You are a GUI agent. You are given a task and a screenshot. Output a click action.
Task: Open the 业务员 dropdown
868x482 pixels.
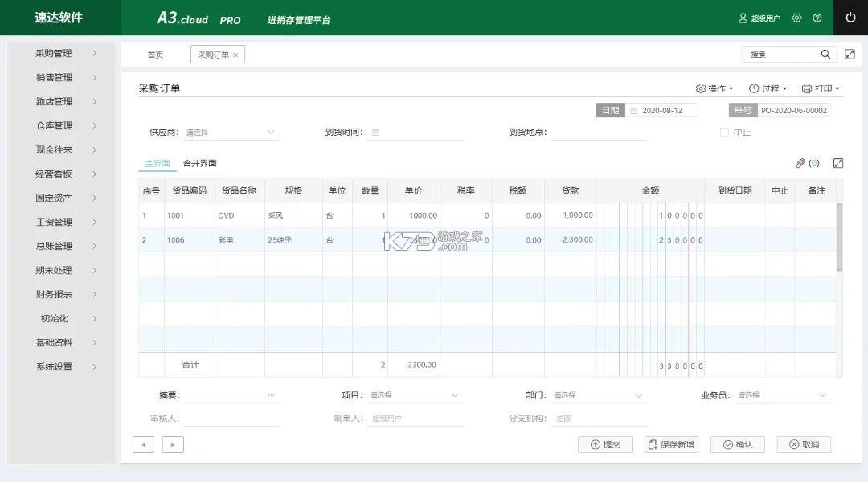point(782,395)
